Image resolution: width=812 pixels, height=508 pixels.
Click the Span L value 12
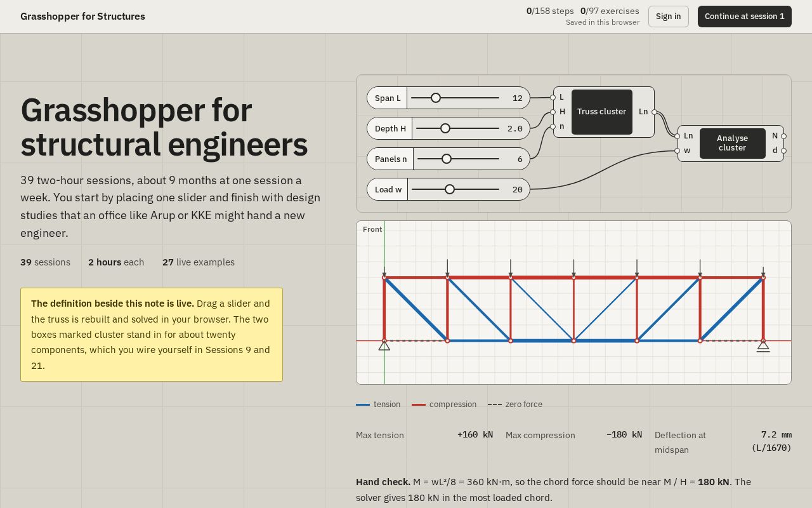[517, 98]
